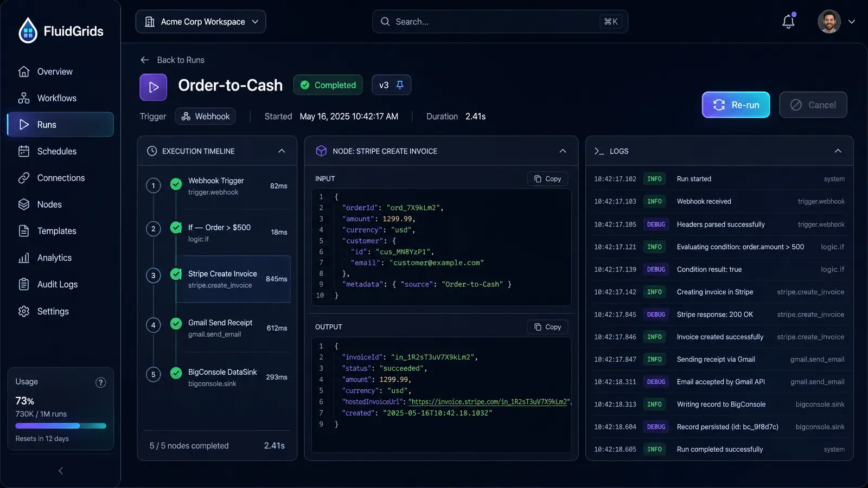Click the '5 / 5 nodes completed' summary
Screen dimensions: 868x488
pyautogui.click(x=189, y=446)
